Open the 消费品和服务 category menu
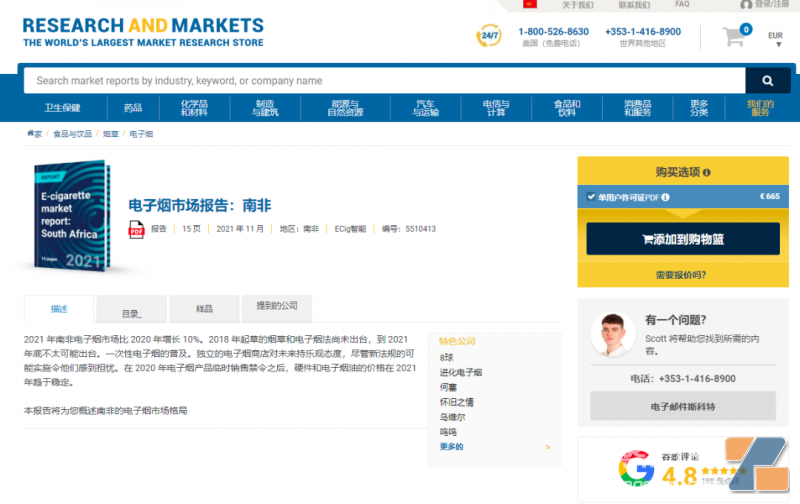 pos(638,108)
